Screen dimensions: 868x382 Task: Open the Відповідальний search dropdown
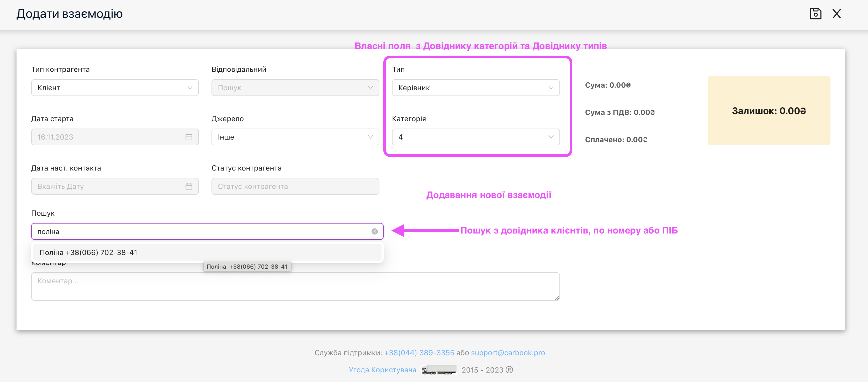295,88
